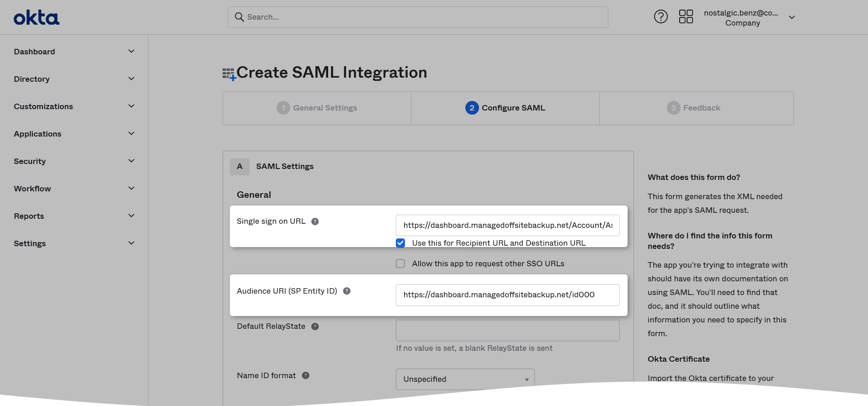Click the step 1 number badge

coord(283,108)
